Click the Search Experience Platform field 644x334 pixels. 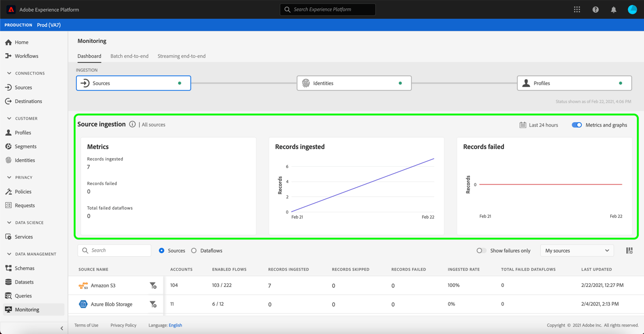327,9
